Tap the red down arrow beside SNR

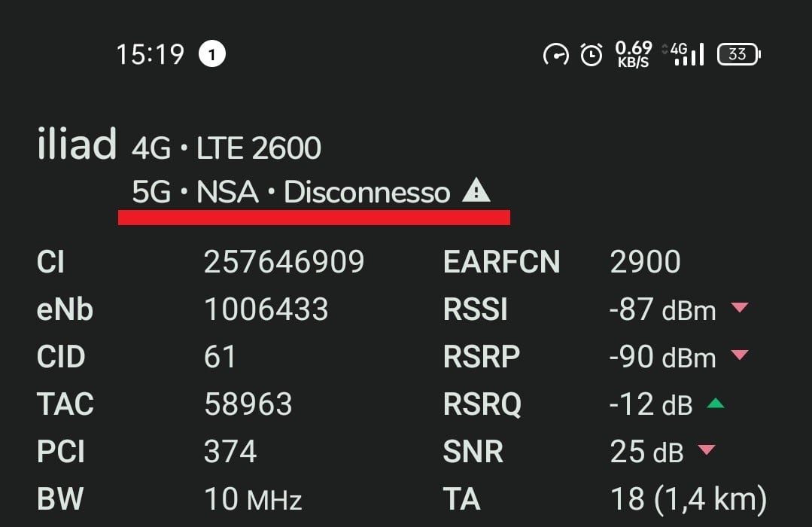pos(706,450)
